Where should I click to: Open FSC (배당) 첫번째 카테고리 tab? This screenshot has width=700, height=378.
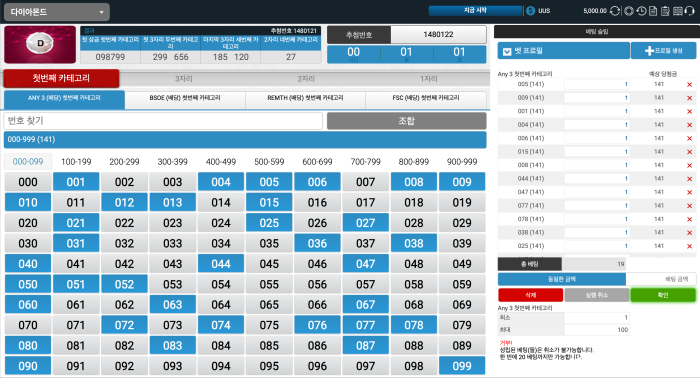coord(426,99)
